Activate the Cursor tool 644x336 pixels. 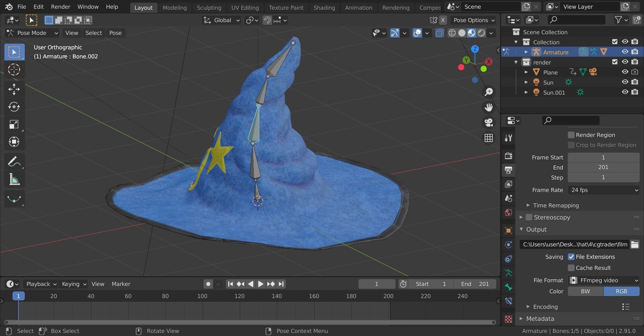pos(14,70)
